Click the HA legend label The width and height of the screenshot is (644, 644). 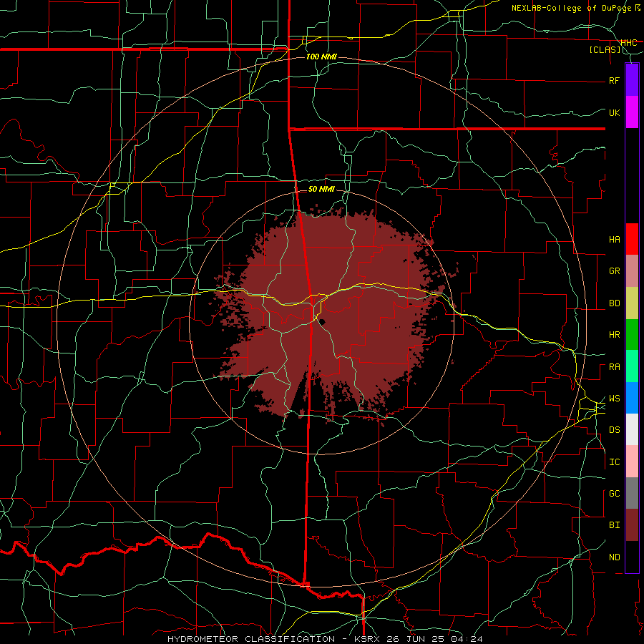tap(614, 239)
